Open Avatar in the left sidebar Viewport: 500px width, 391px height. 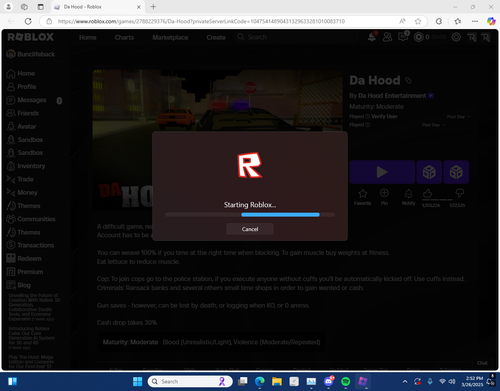coord(21,126)
